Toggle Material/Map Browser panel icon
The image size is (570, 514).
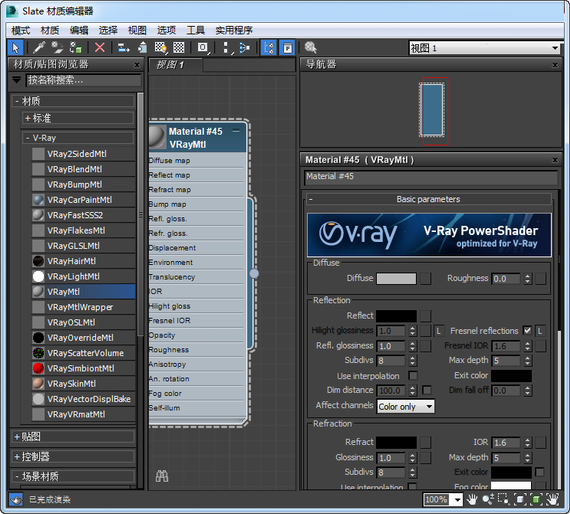(x=269, y=48)
